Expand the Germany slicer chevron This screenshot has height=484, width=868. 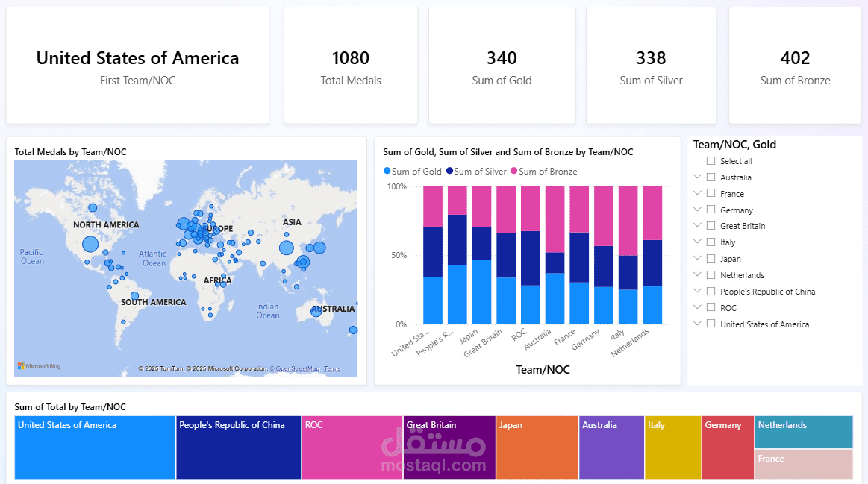click(697, 210)
